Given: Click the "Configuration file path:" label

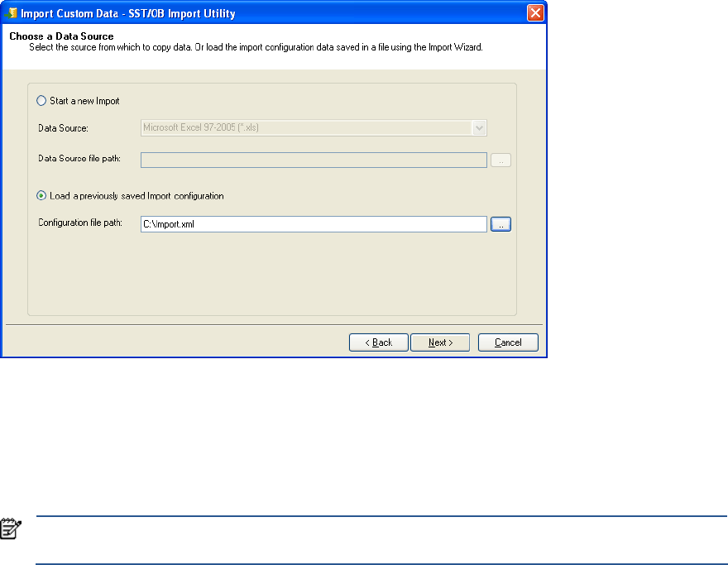Looking at the screenshot, I should 80,223.
